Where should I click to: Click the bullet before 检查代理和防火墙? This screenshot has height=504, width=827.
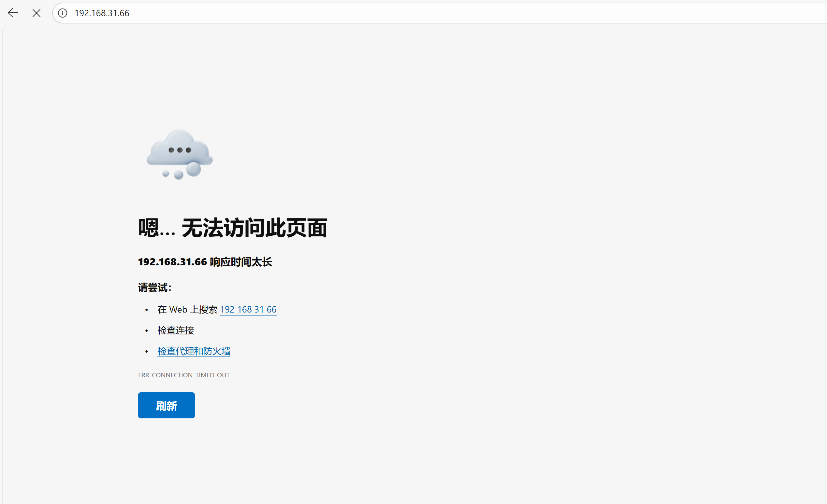pyautogui.click(x=147, y=351)
